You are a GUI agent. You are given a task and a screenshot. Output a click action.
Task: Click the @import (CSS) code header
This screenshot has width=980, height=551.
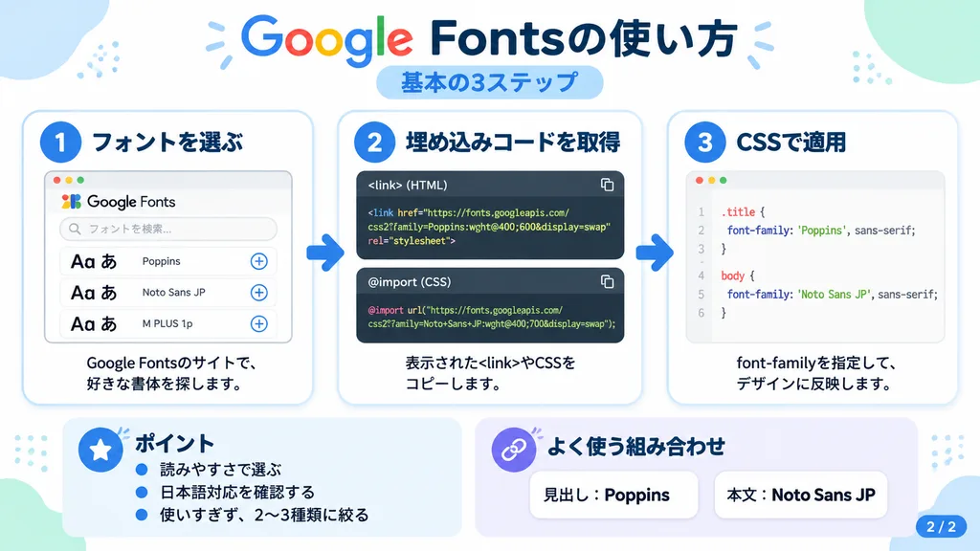(490, 282)
